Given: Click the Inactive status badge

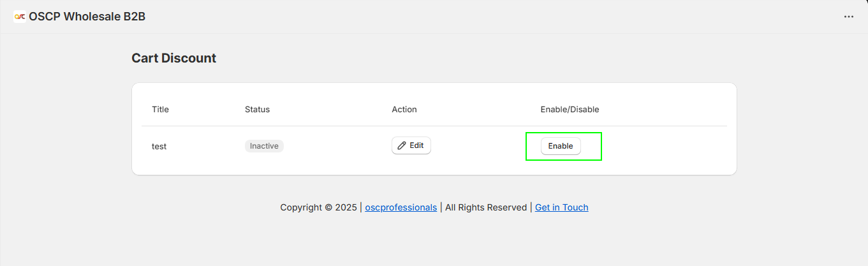Looking at the screenshot, I should coord(264,146).
